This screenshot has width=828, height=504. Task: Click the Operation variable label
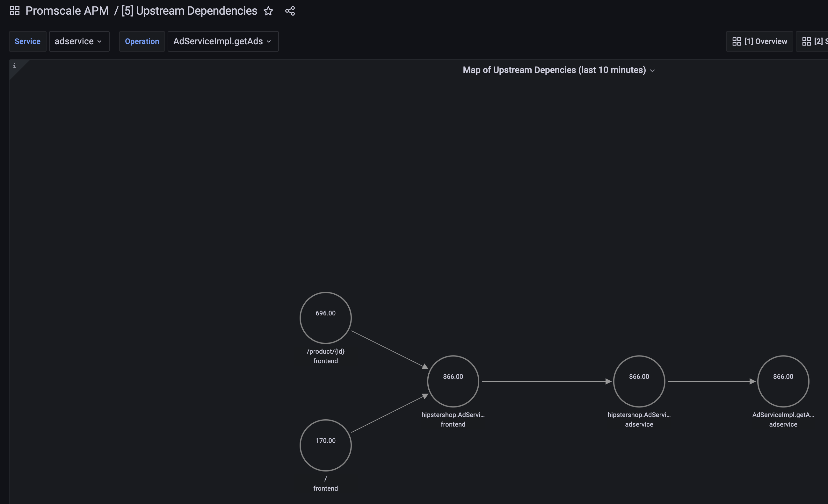click(142, 41)
